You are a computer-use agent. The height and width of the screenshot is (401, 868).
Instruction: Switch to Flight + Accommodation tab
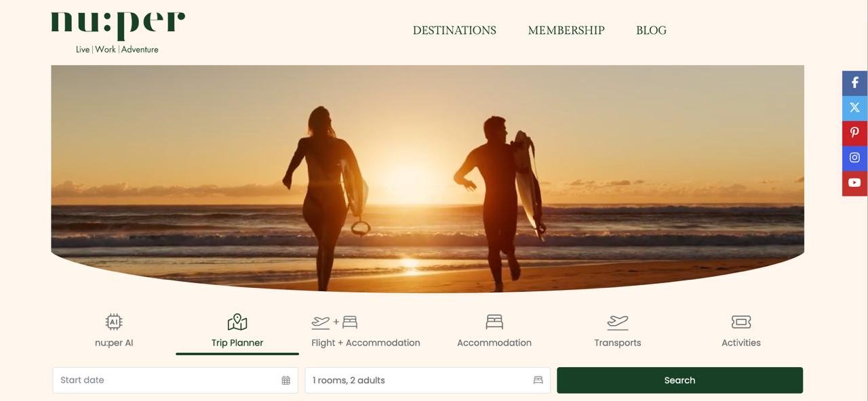pyautogui.click(x=366, y=331)
